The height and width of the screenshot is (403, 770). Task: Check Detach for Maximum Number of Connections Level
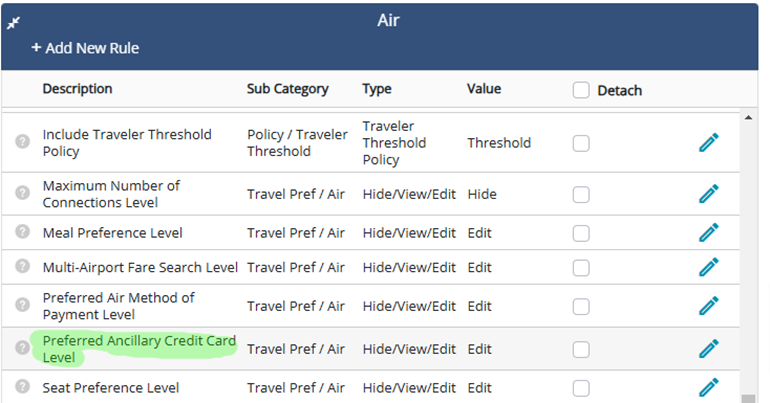click(581, 194)
